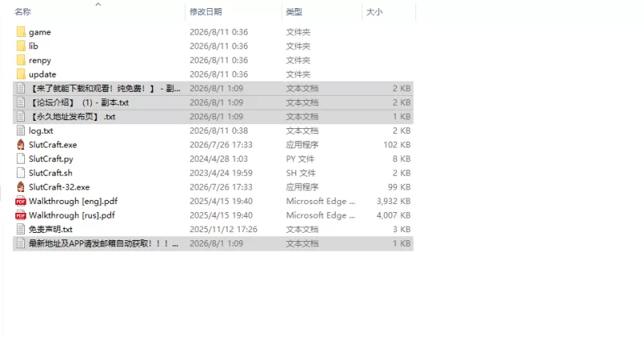Select the update folder name
This screenshot has width=644, height=341.
(43, 74)
